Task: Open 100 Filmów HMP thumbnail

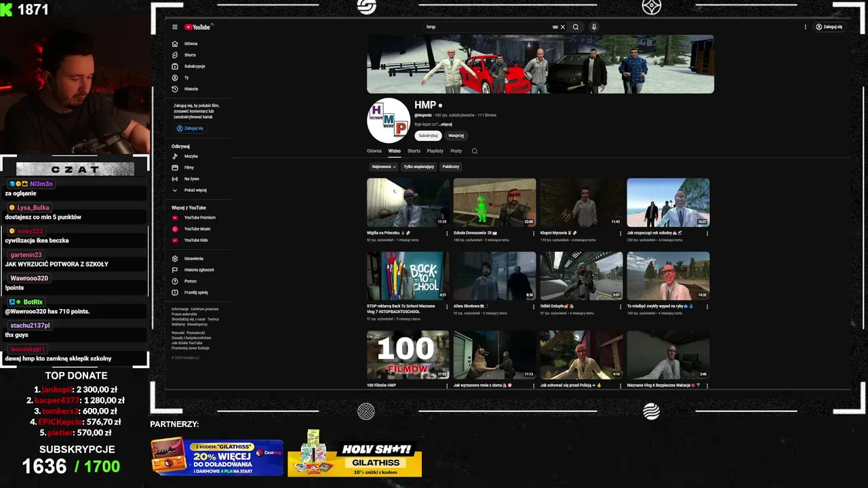Action: (408, 354)
